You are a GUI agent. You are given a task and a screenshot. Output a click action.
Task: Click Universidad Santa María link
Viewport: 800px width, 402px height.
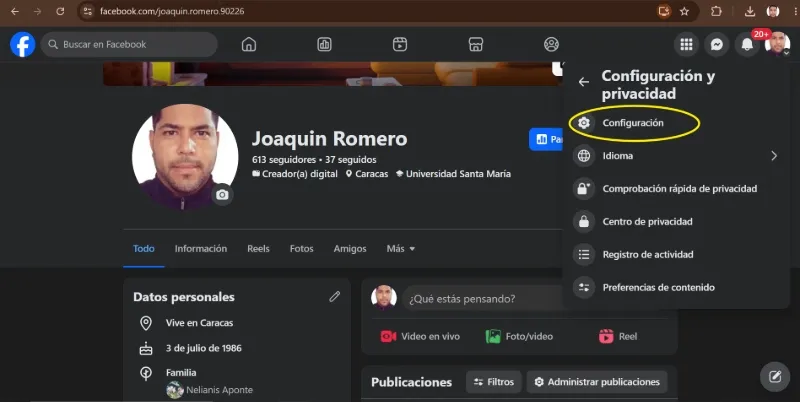click(458, 174)
